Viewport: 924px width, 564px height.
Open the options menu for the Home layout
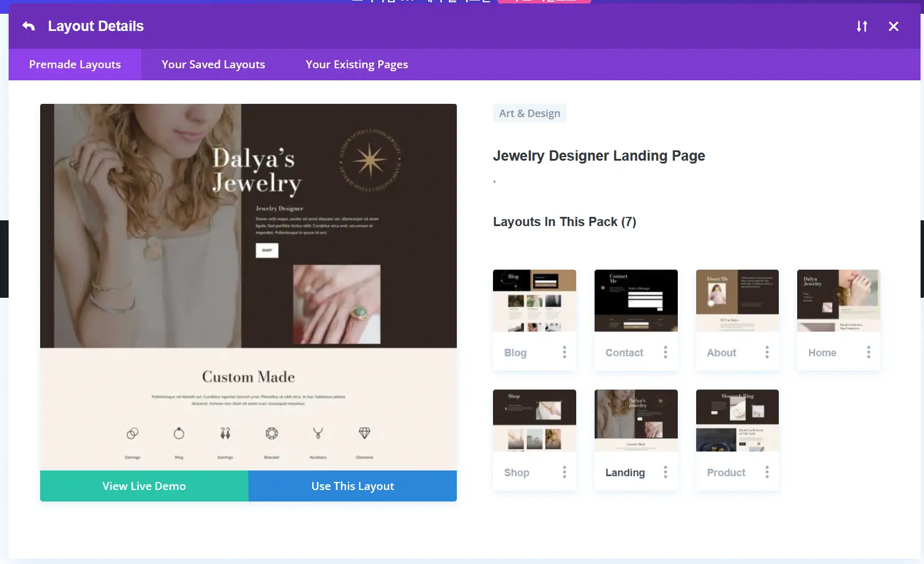[x=868, y=352]
